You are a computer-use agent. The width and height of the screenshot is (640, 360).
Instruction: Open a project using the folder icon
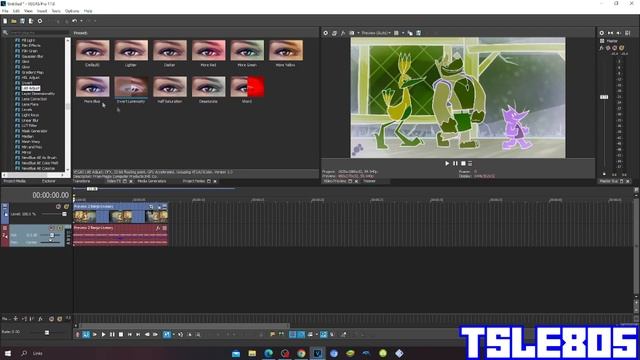[x=13, y=21]
